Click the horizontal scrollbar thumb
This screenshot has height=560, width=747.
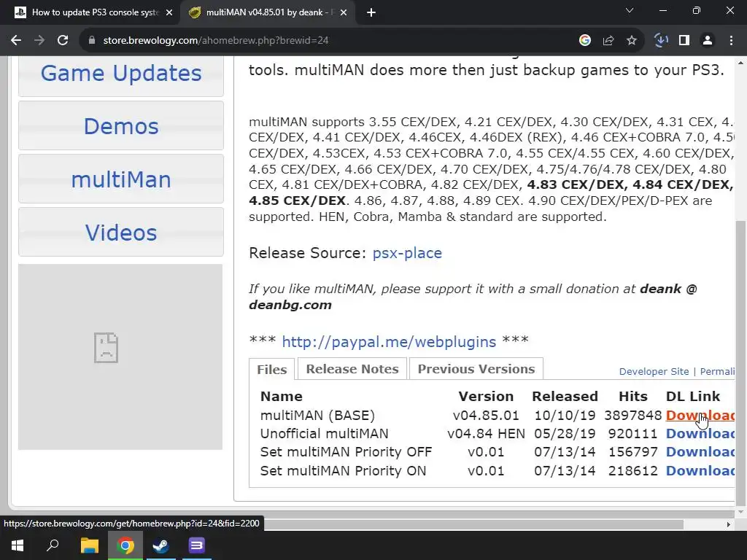(x=474, y=524)
